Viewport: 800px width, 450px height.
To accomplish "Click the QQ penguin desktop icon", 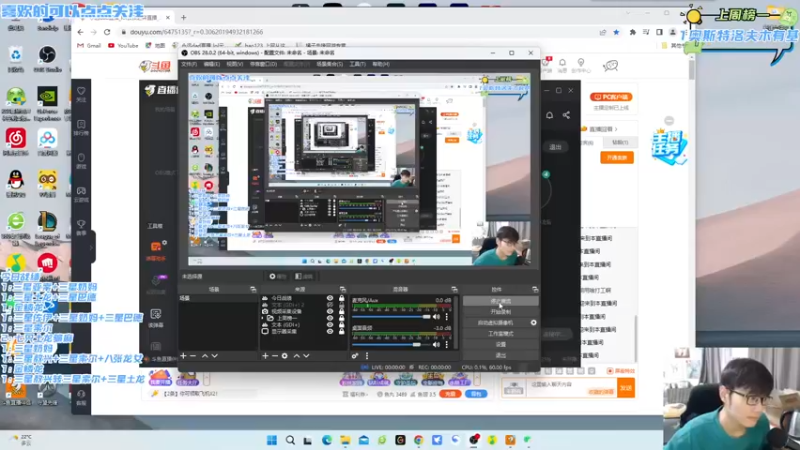I will click(x=16, y=183).
